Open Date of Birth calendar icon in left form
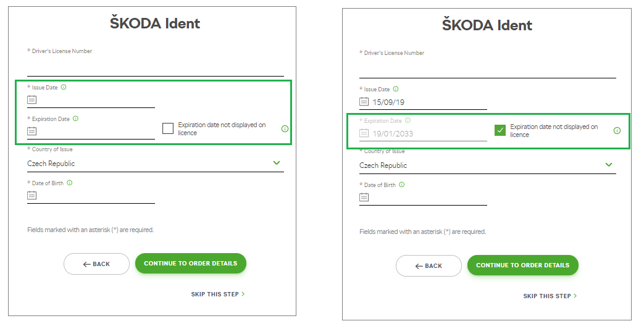This screenshot has width=644, height=334. pos(31,196)
